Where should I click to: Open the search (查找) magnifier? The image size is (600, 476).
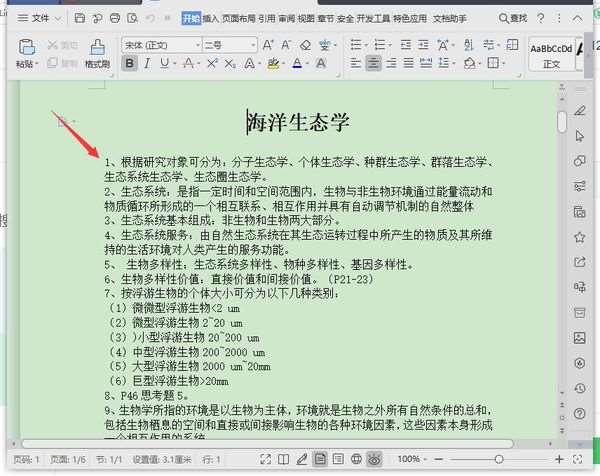(504, 18)
